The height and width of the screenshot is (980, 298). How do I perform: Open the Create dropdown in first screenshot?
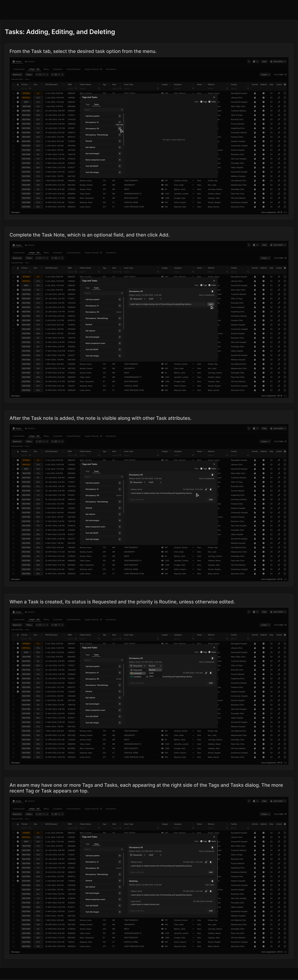265,75
